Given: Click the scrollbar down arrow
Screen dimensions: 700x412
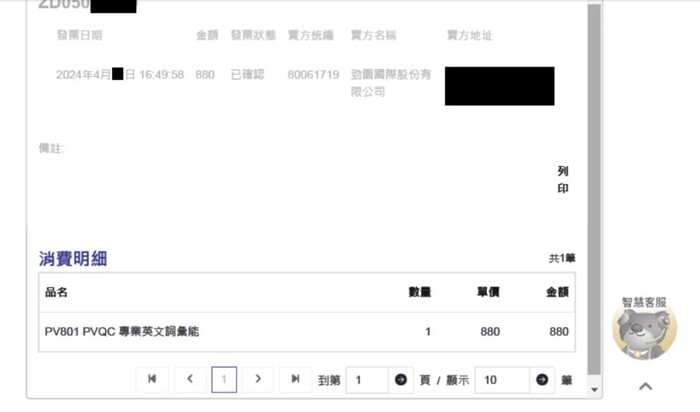Looking at the screenshot, I should coord(594,389).
